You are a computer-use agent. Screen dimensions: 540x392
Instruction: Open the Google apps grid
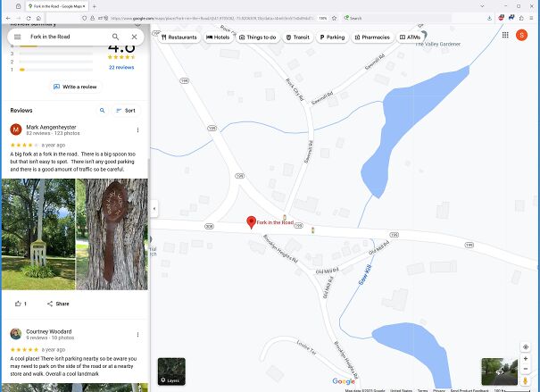point(505,35)
